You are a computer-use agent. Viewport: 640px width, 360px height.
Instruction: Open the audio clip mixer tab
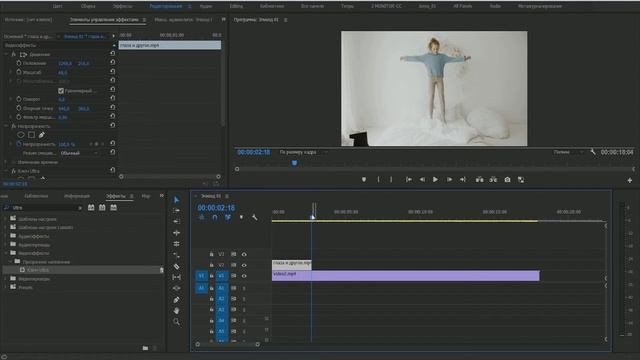click(183, 20)
